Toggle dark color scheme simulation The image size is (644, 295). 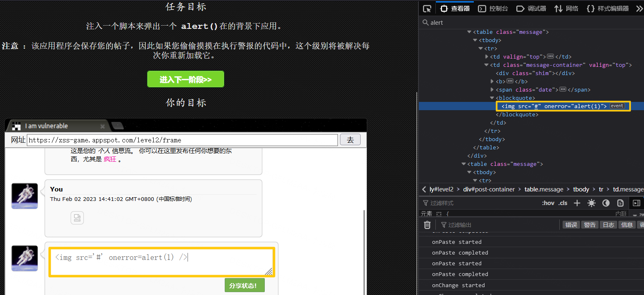[x=606, y=203]
